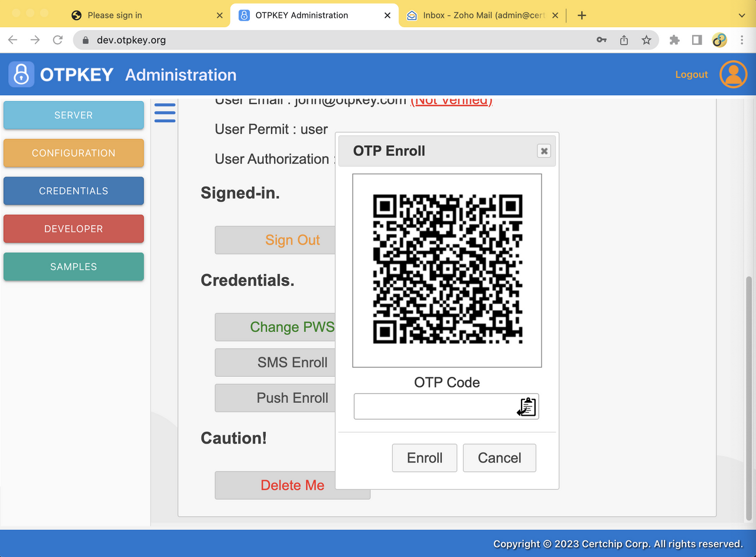This screenshot has height=557, width=756.
Task: Open the saved password key icon
Action: pyautogui.click(x=601, y=40)
